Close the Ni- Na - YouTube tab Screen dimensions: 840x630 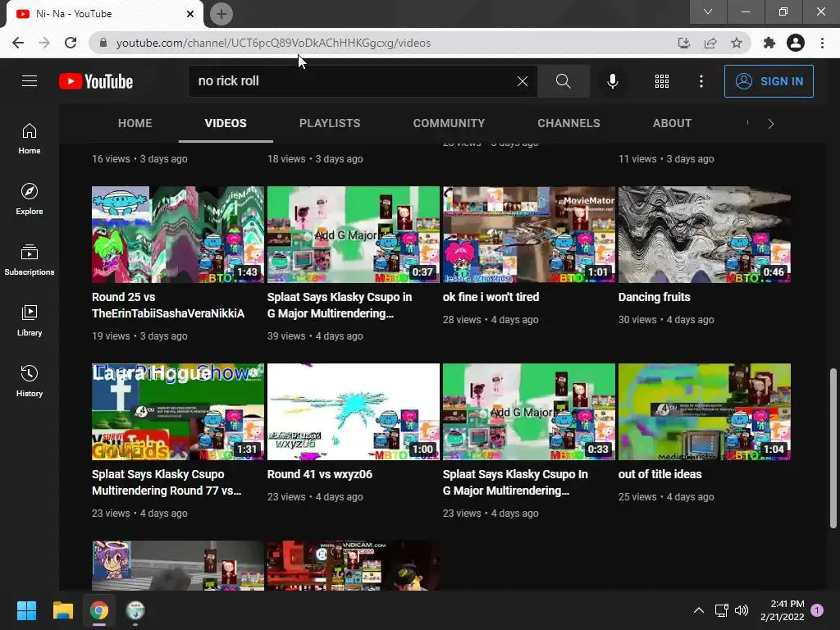[x=190, y=14]
